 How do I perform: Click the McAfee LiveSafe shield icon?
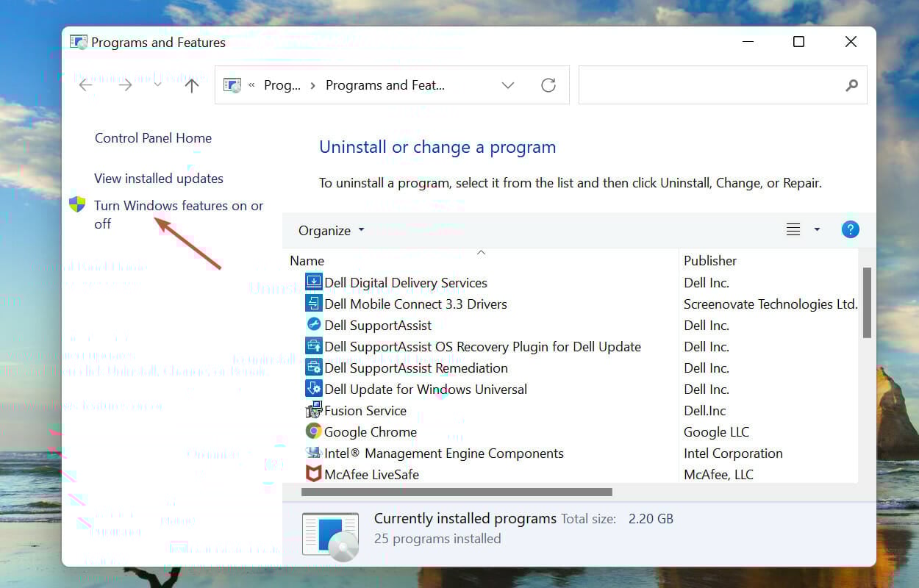[314, 474]
